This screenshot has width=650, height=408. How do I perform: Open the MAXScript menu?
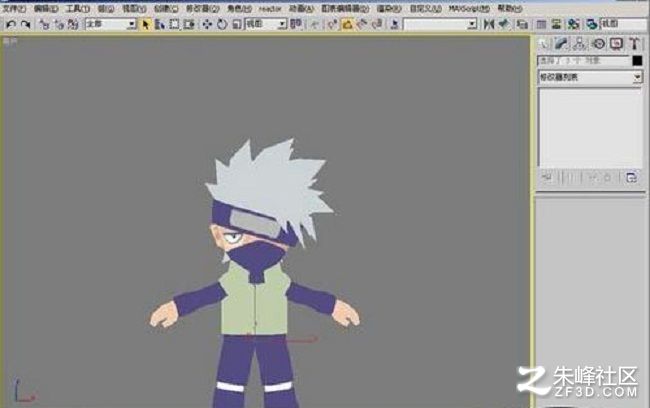point(469,8)
